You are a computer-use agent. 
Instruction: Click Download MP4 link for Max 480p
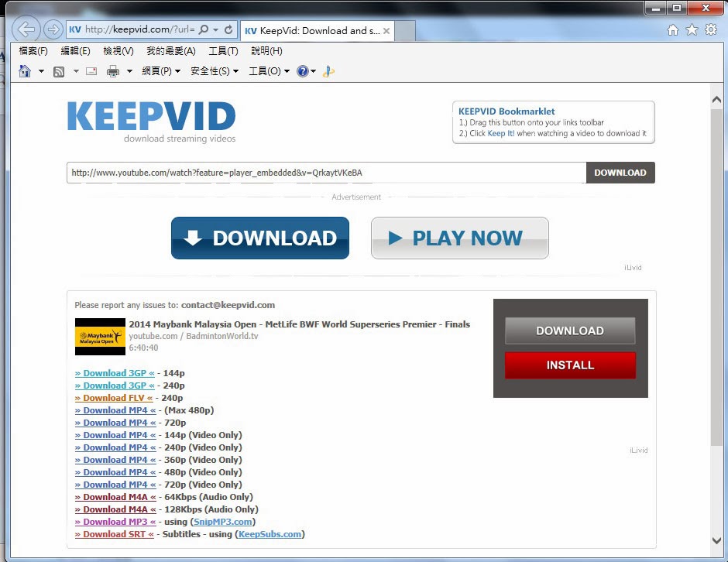point(115,410)
